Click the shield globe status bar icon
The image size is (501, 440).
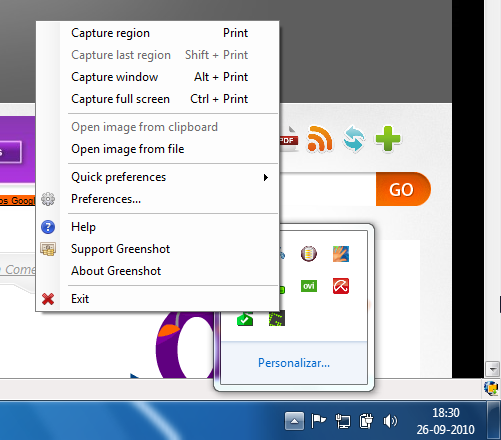[491, 389]
